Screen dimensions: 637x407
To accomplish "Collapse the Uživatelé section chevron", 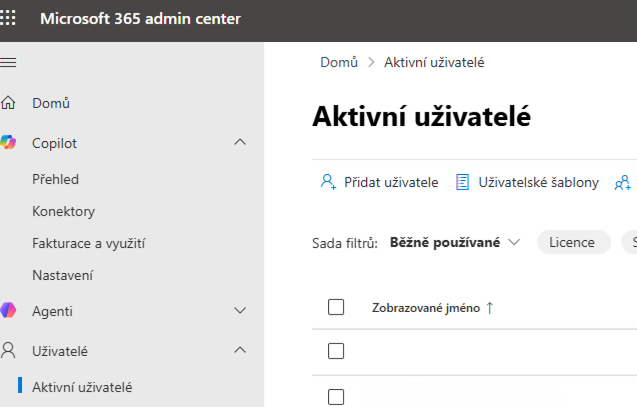I will 240,350.
